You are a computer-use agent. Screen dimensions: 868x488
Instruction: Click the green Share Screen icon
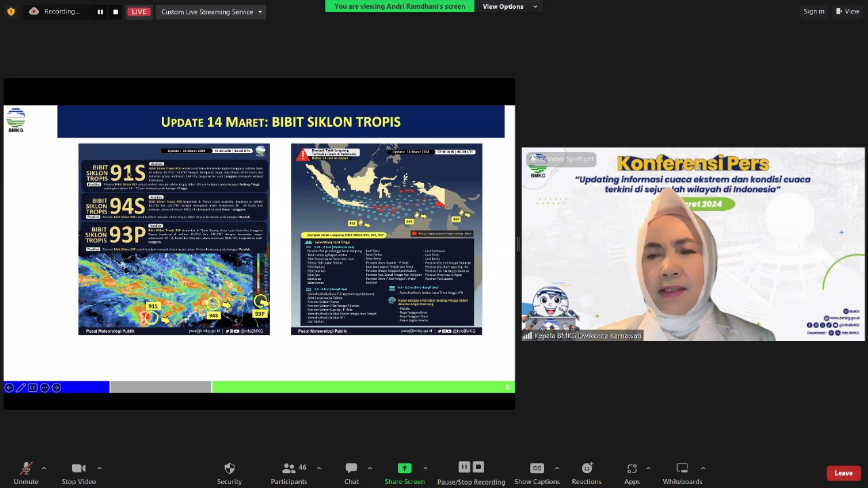click(404, 468)
